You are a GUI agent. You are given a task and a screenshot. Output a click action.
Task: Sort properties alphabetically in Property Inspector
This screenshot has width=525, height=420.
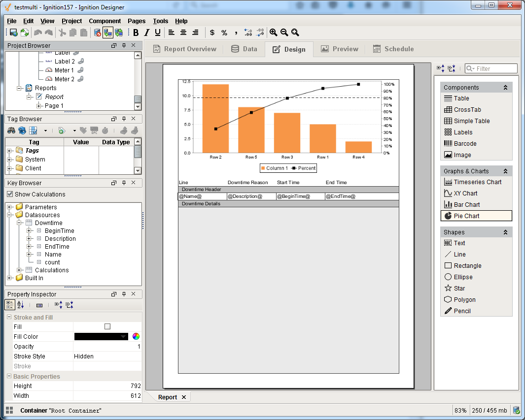(21, 305)
